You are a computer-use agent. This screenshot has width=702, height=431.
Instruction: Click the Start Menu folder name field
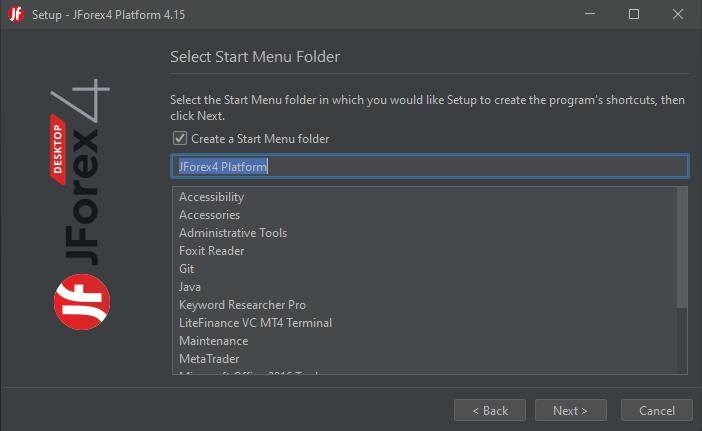click(x=430, y=166)
